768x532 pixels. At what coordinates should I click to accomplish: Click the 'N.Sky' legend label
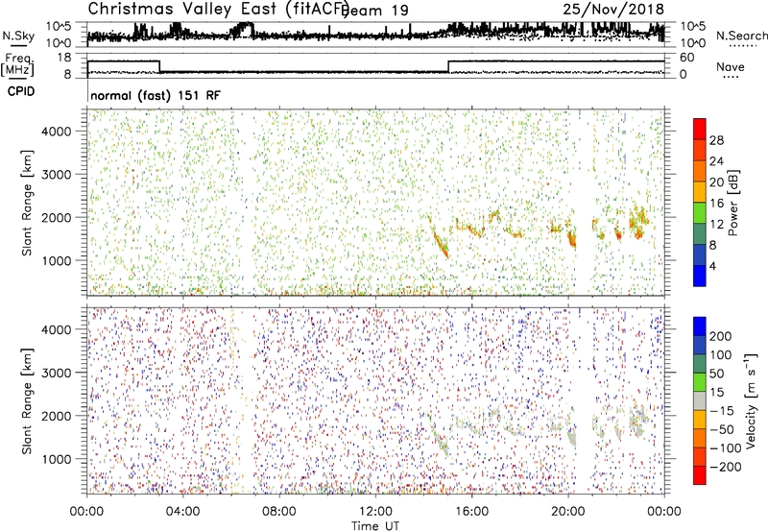(18, 36)
